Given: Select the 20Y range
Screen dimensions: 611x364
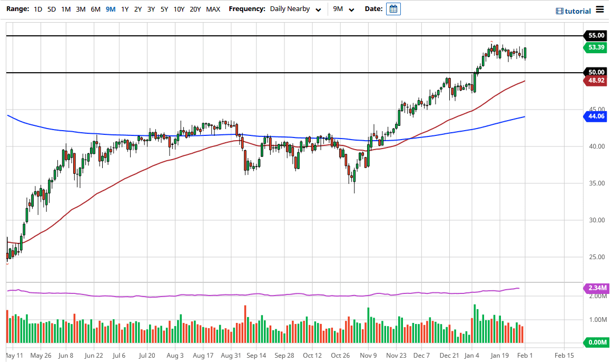Looking at the screenshot, I should tap(195, 9).
